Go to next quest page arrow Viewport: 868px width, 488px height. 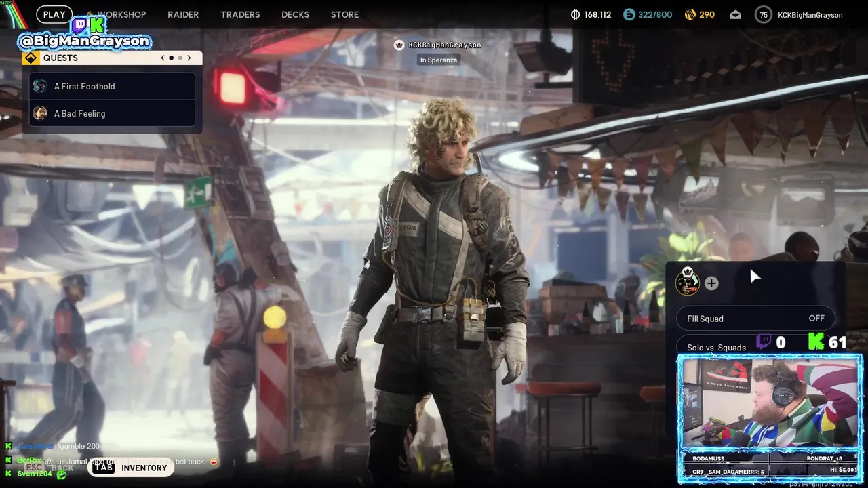tap(189, 58)
